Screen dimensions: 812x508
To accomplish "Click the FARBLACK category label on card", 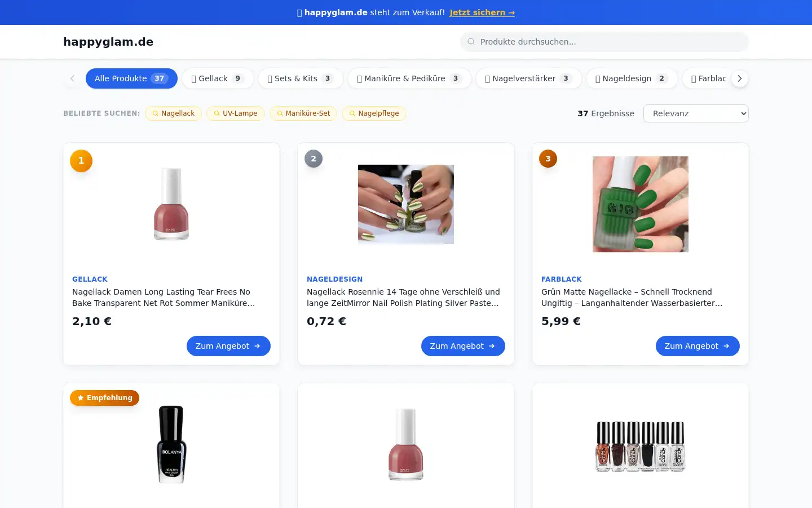I will (x=562, y=279).
